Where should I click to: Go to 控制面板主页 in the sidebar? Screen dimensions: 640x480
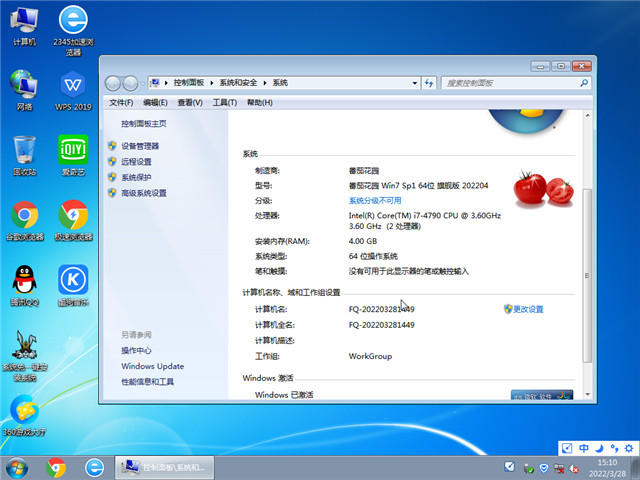(144, 124)
